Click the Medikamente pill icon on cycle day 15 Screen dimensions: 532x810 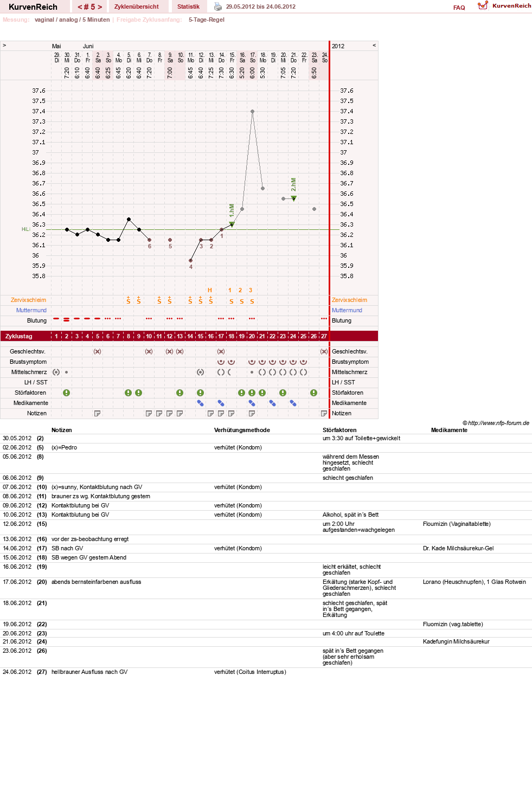201,403
